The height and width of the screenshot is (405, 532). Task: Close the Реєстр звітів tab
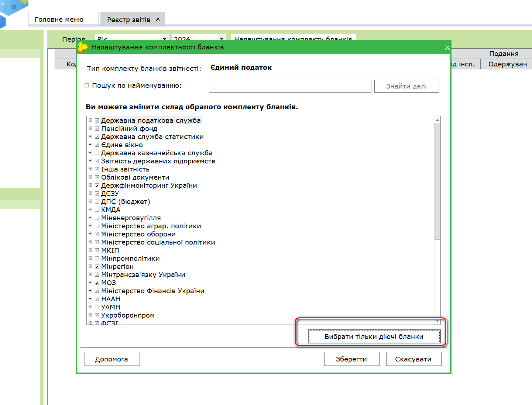(158, 19)
